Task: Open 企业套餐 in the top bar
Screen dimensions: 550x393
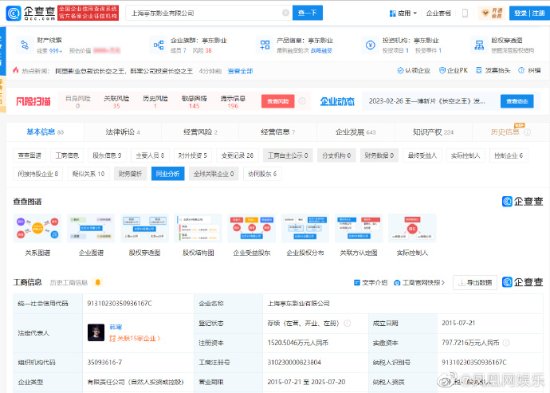Action: click(x=438, y=13)
